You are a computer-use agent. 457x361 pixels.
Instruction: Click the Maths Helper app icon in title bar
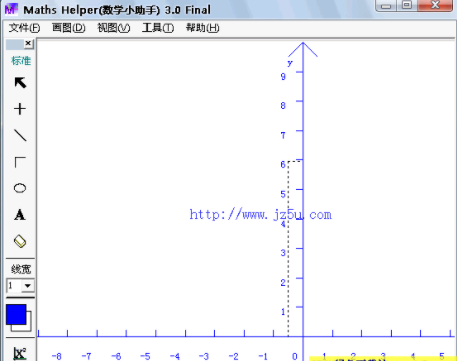click(11, 9)
